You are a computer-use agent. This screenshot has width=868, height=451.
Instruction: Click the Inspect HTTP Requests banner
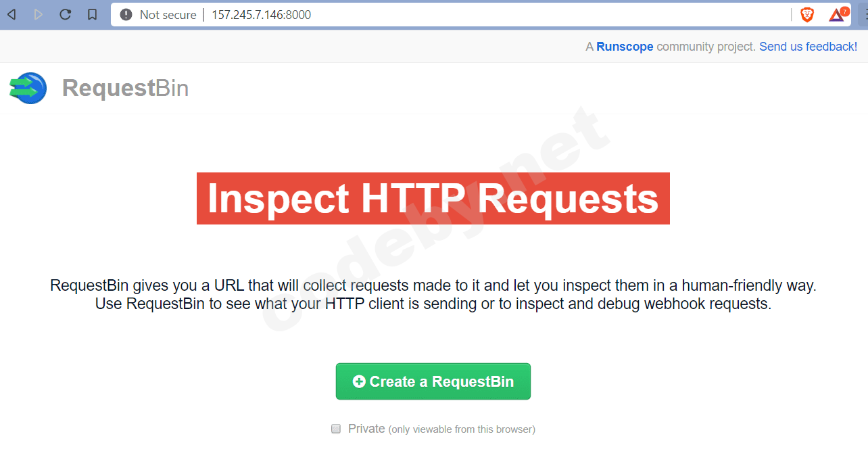point(433,198)
